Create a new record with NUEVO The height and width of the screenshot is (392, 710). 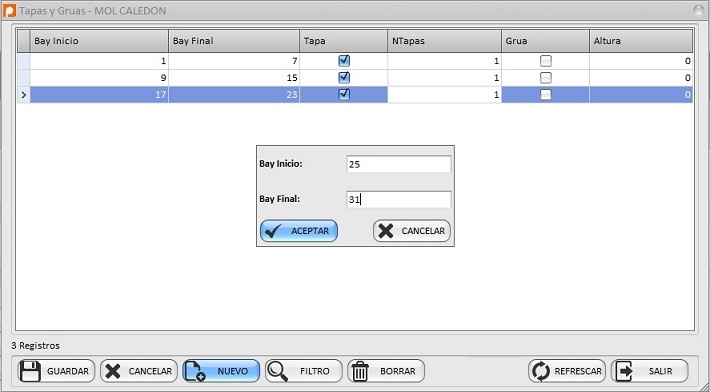(x=221, y=371)
